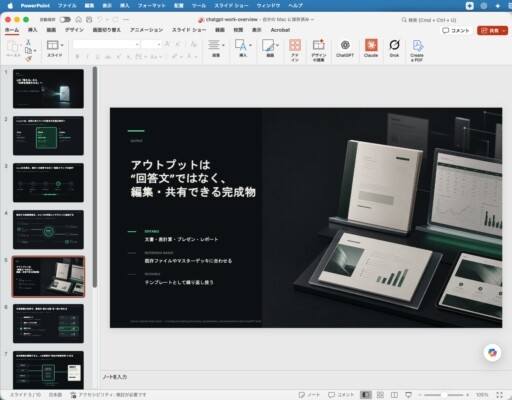Switch to the アニメーション tab
512x400 pixels.
146,30
